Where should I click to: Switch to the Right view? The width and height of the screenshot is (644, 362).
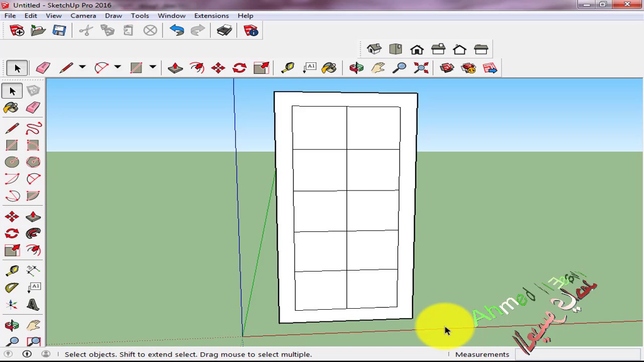pos(438,49)
